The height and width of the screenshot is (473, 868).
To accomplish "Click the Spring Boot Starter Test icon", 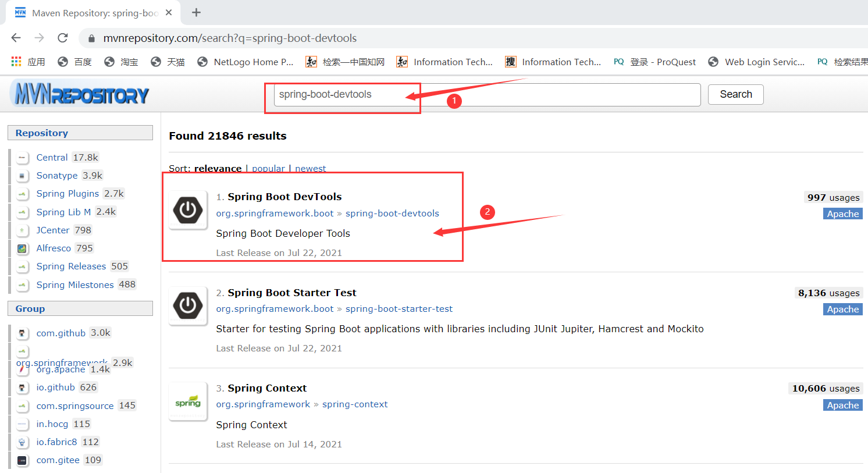I will [x=188, y=305].
